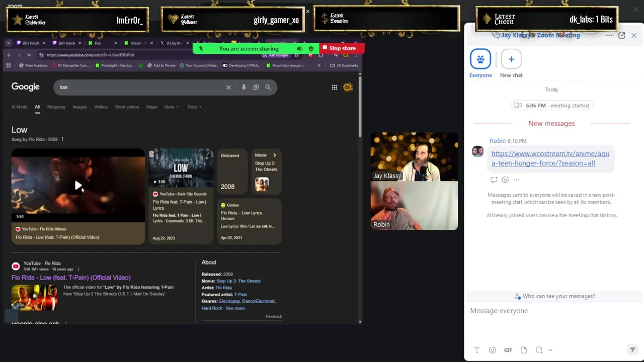Open the Google account avatar
The width and height of the screenshot is (644, 362).
(348, 87)
